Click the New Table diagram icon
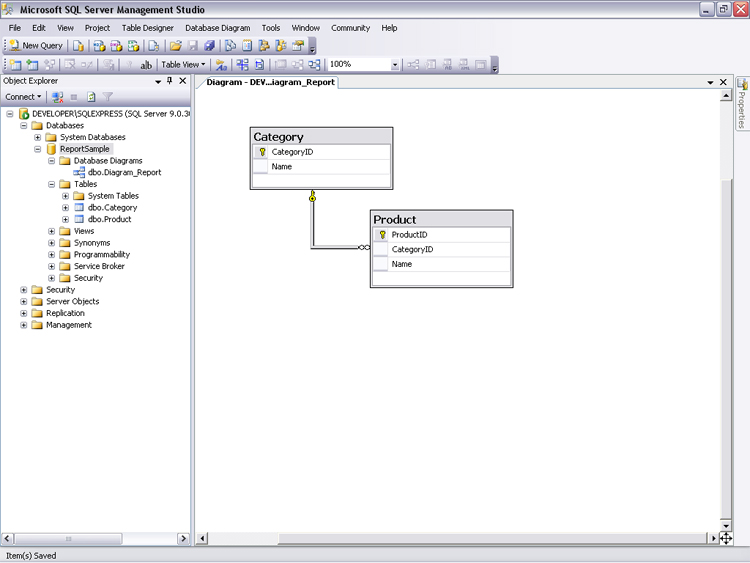Image resolution: width=750 pixels, height=563 pixels. tap(15, 65)
